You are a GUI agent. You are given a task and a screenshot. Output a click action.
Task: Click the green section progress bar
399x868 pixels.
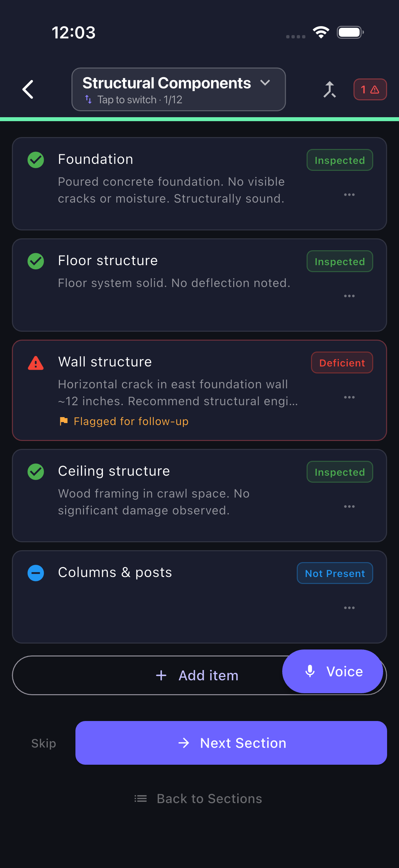tap(199, 119)
